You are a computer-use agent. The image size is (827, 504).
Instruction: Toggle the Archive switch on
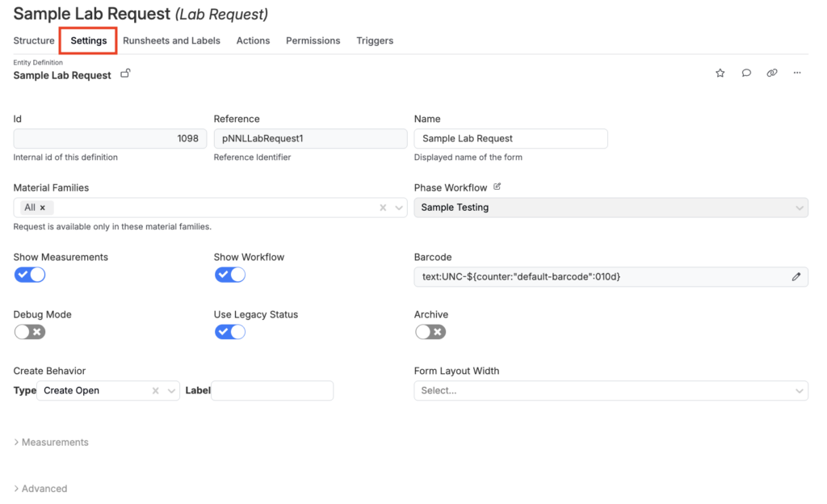430,332
